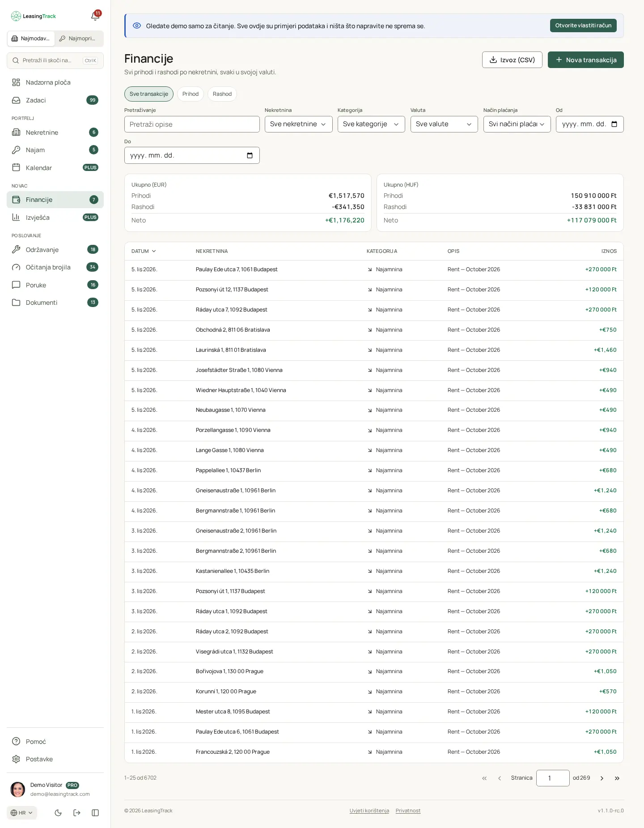The image size is (644, 828).
Task: Click the Održavanje wrench icon
Action: (x=16, y=249)
